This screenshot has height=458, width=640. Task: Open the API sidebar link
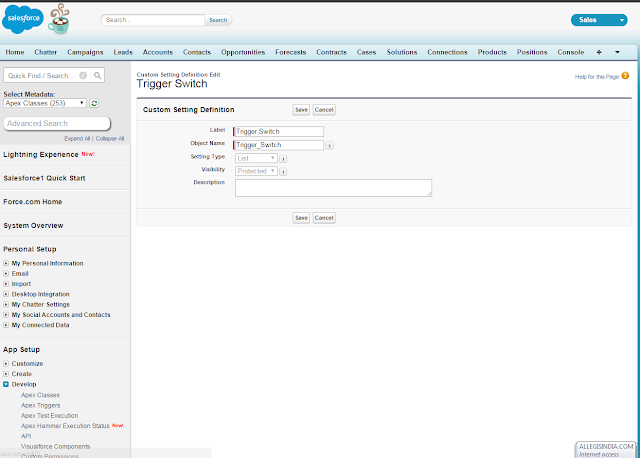pos(26,436)
